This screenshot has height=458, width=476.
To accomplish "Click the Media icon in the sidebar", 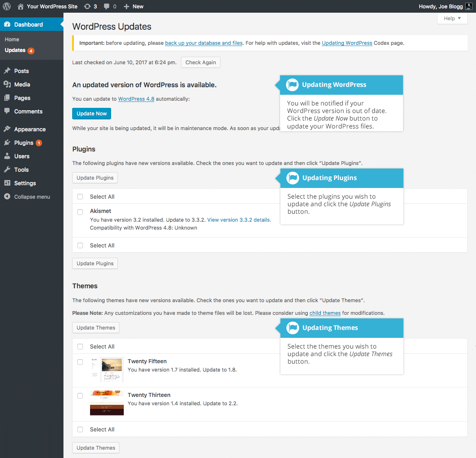I will point(7,84).
